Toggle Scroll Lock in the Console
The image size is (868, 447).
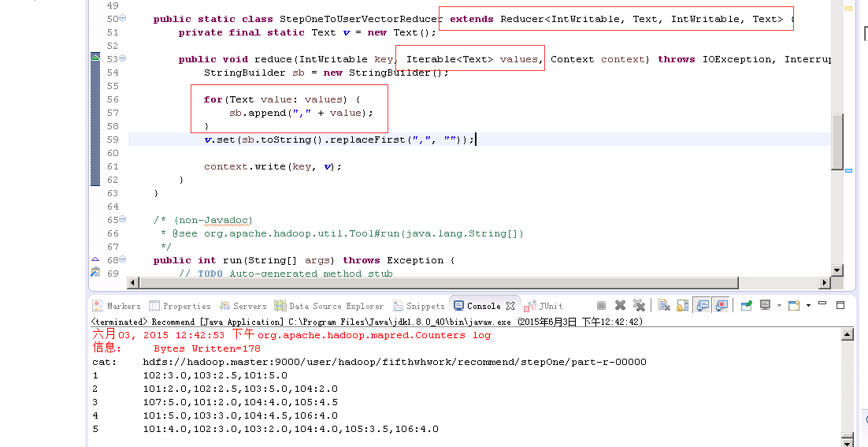683,305
